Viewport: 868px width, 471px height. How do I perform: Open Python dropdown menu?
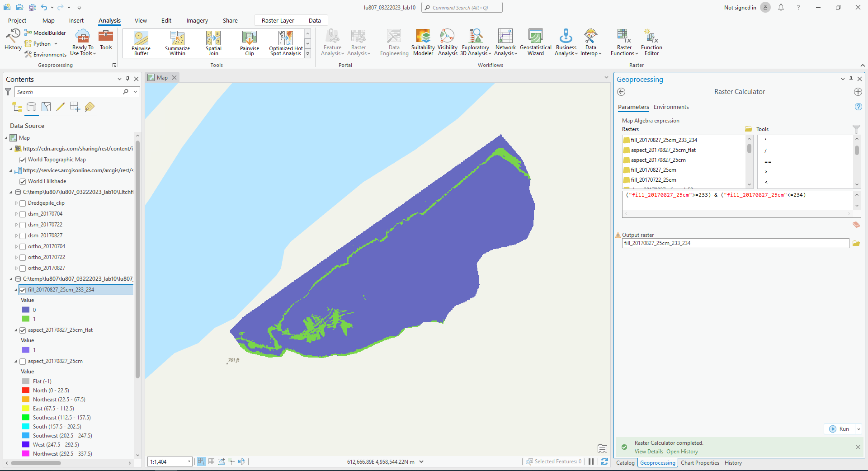point(56,44)
